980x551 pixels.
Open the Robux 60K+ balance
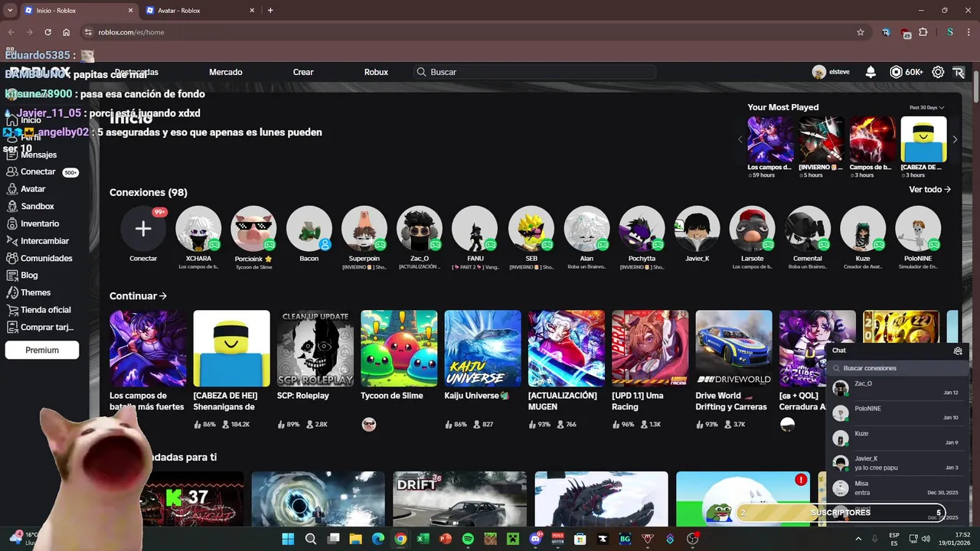tap(906, 72)
